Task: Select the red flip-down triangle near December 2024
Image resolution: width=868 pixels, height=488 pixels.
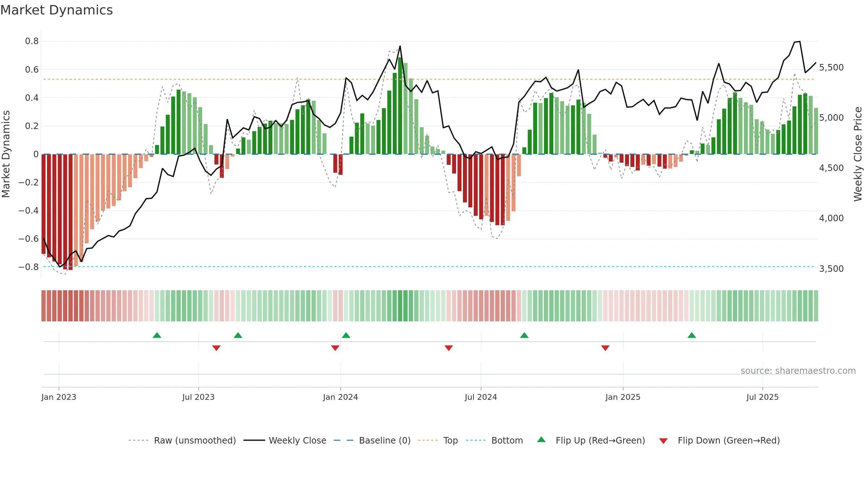Action: pos(605,348)
